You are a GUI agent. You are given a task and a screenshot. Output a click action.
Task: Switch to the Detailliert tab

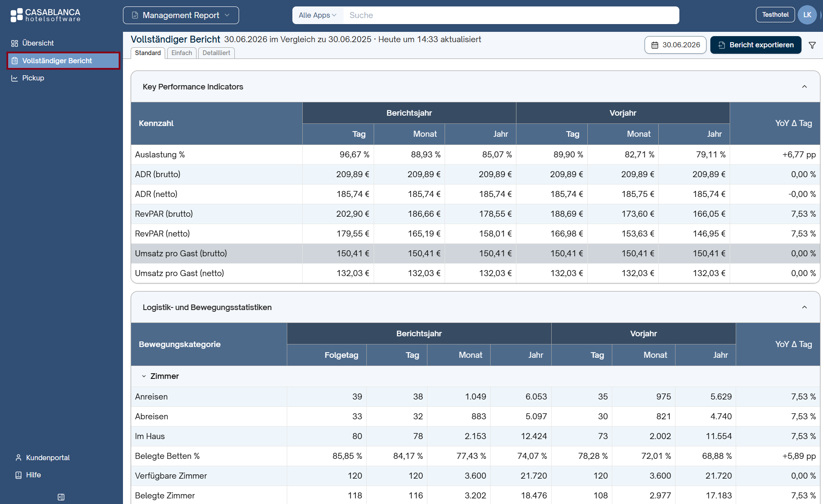[x=216, y=53]
